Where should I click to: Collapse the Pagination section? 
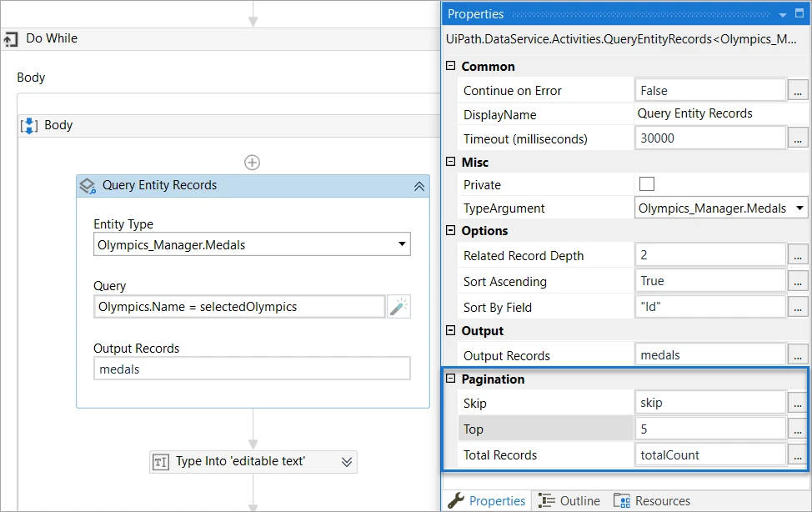pyautogui.click(x=450, y=379)
